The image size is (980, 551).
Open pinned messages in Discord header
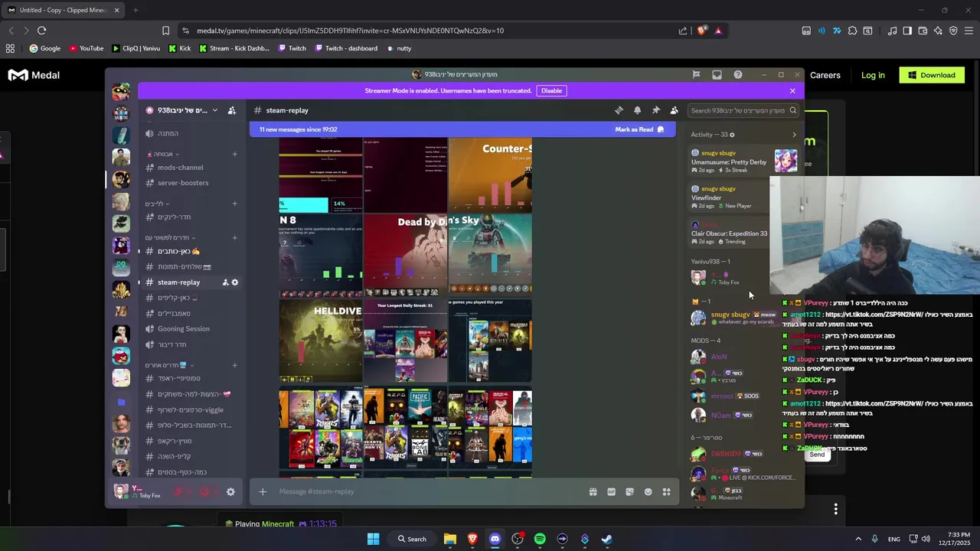pos(655,110)
